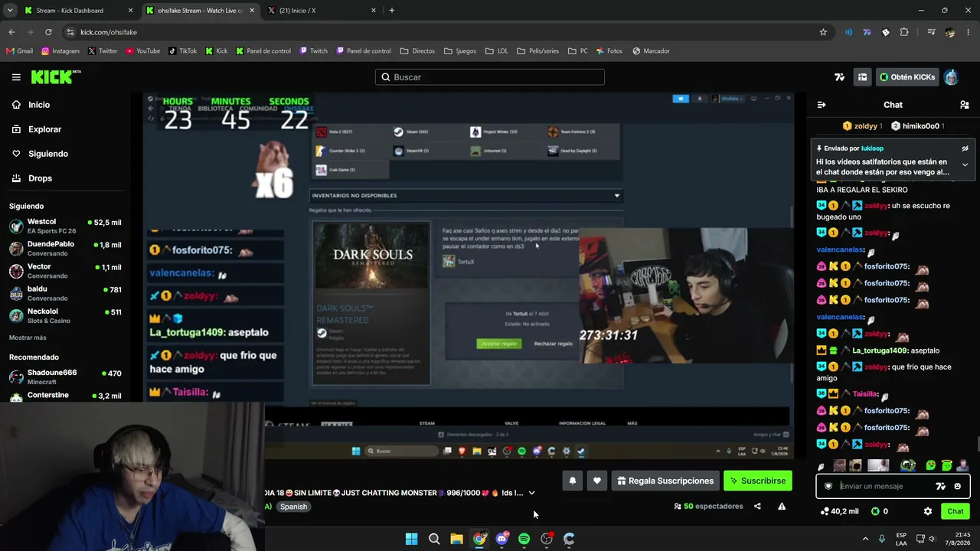This screenshot has height=551, width=980.
Task: Click the green Suscribirse button
Action: (758, 481)
